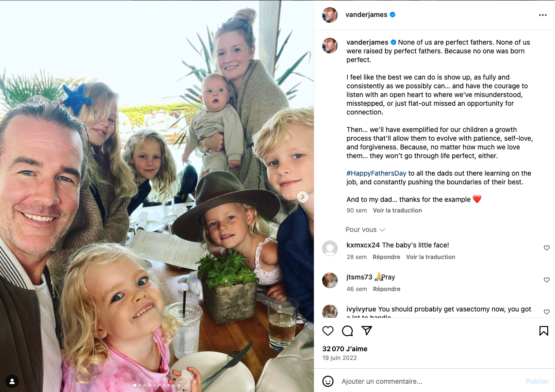Go to next photo with arrow

[303, 197]
